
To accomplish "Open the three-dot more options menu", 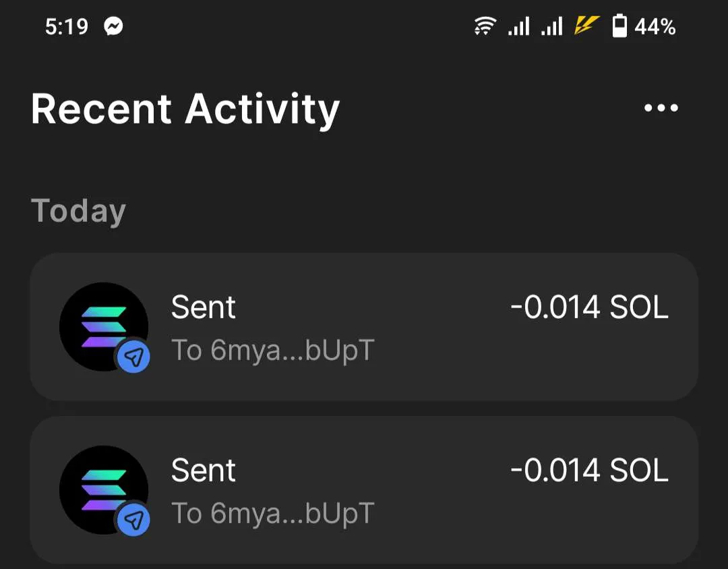I will (661, 108).
